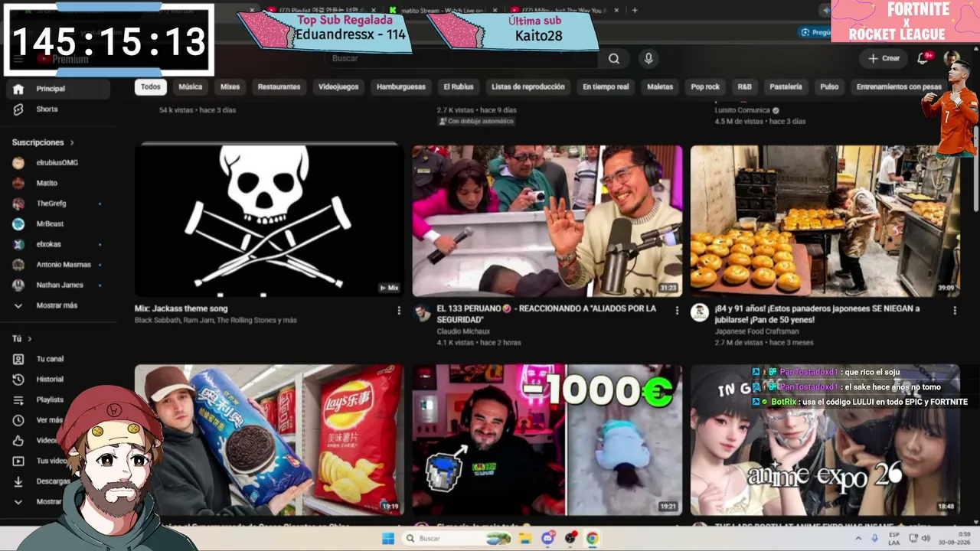This screenshot has height=551, width=980.
Task: Open the new browser tab plus button
Action: (635, 11)
